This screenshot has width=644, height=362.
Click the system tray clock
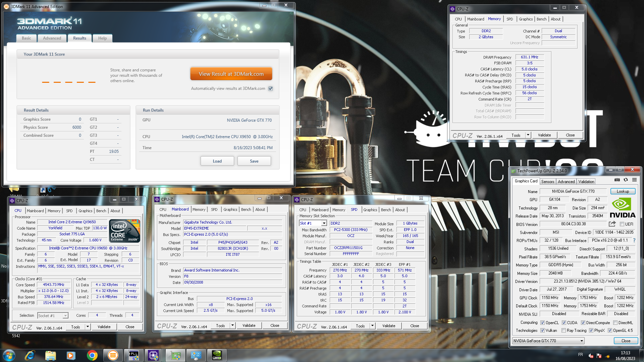click(625, 356)
